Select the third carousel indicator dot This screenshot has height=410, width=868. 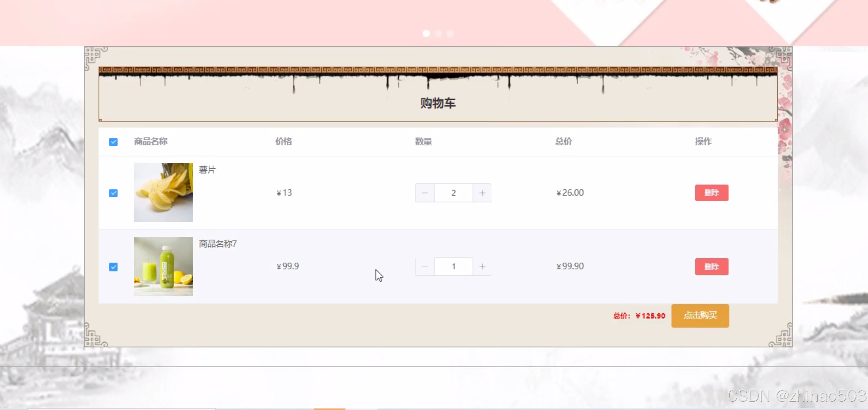[450, 33]
